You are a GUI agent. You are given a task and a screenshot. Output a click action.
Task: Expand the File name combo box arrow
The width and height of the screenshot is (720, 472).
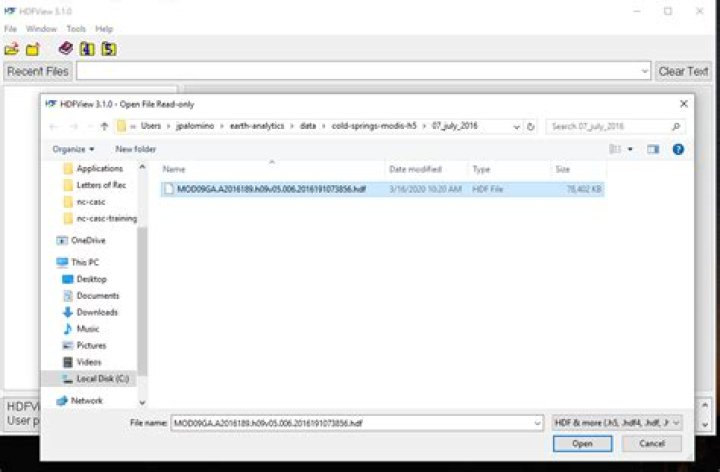538,423
